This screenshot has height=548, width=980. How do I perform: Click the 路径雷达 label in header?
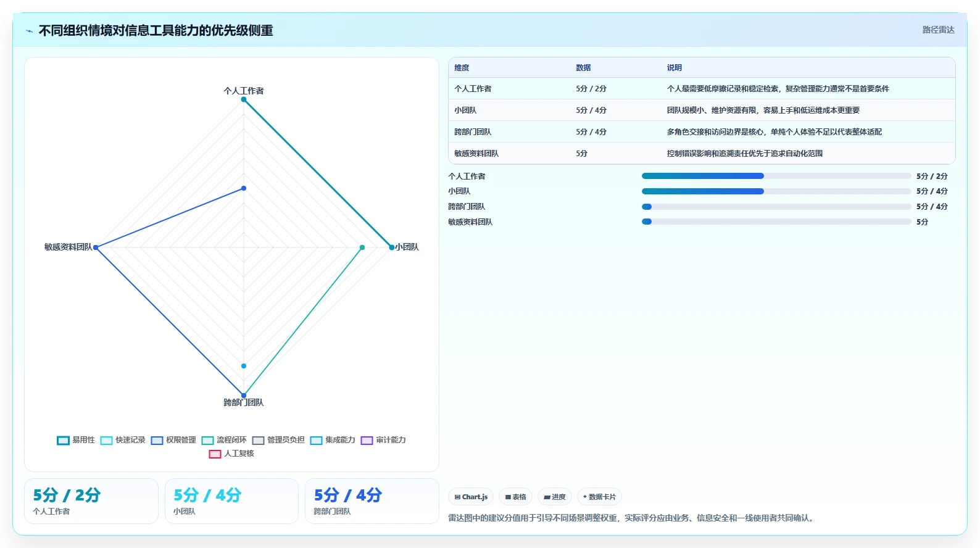point(938,30)
